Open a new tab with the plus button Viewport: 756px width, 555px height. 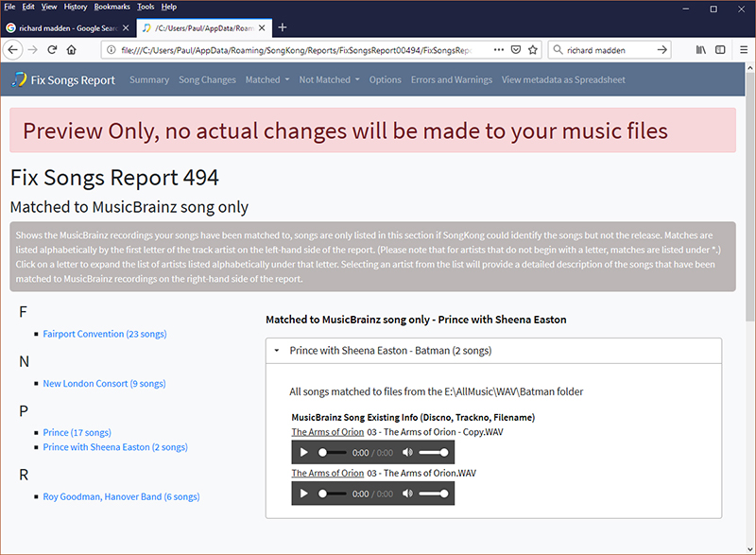pos(283,28)
